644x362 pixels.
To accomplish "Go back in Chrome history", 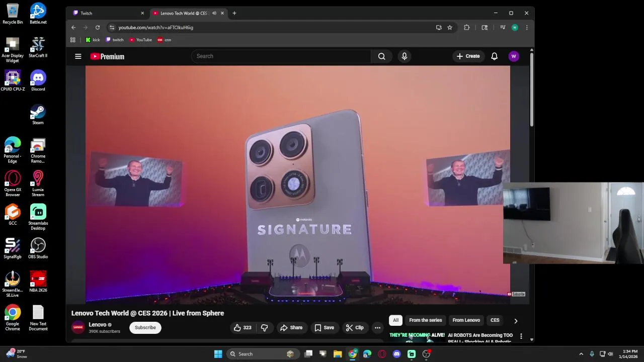I will pyautogui.click(x=73, y=27).
